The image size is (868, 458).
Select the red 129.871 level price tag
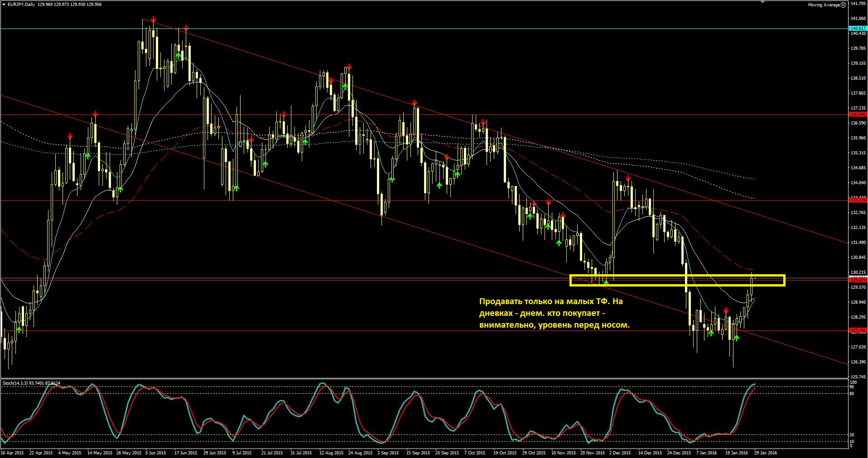click(858, 280)
